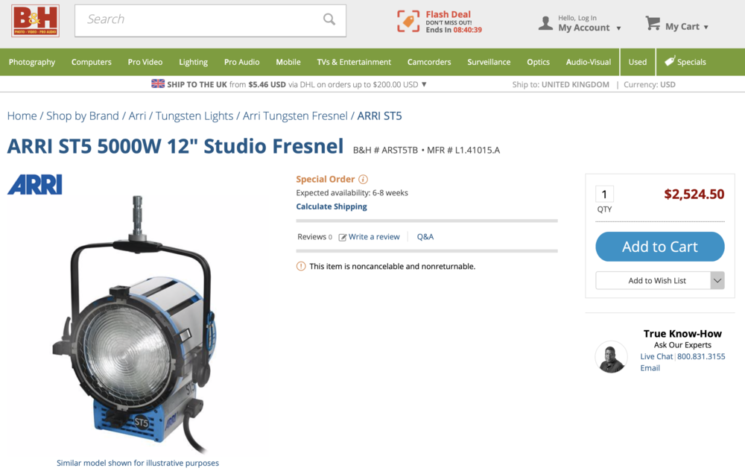Expand the Add to Wish List dropdown arrow
This screenshot has height=474, width=745.
[x=717, y=281]
